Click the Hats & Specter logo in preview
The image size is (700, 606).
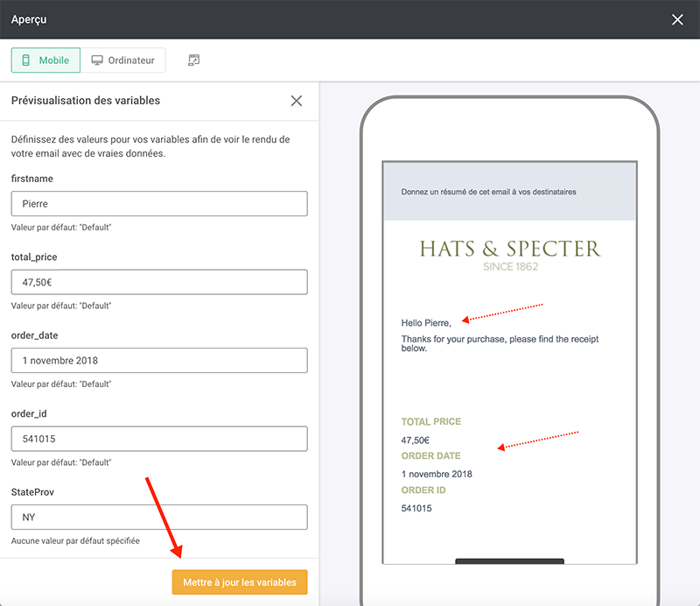[x=510, y=255]
